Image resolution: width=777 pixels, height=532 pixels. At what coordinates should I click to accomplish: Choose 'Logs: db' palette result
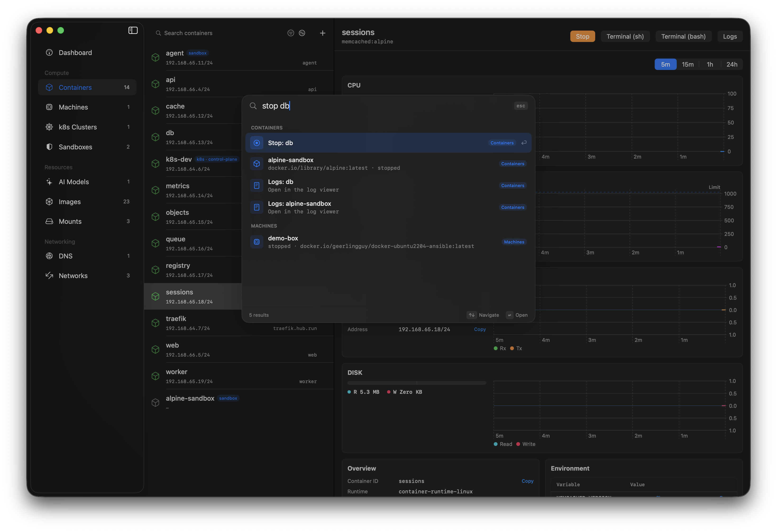tap(388, 186)
